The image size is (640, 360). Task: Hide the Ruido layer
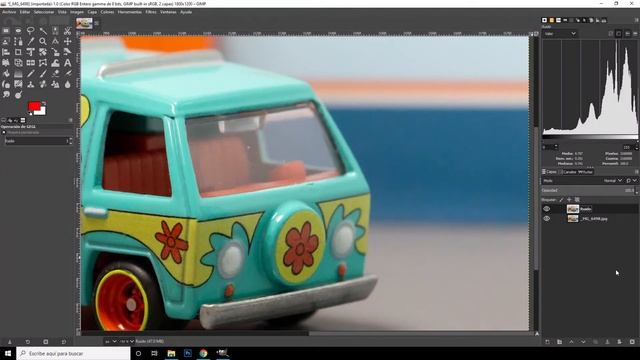[x=547, y=209]
